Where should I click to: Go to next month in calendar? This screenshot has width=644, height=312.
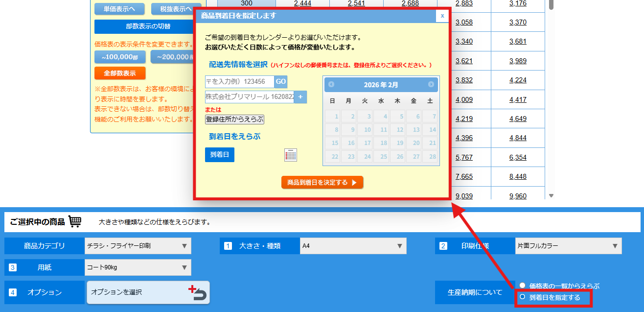pos(431,84)
